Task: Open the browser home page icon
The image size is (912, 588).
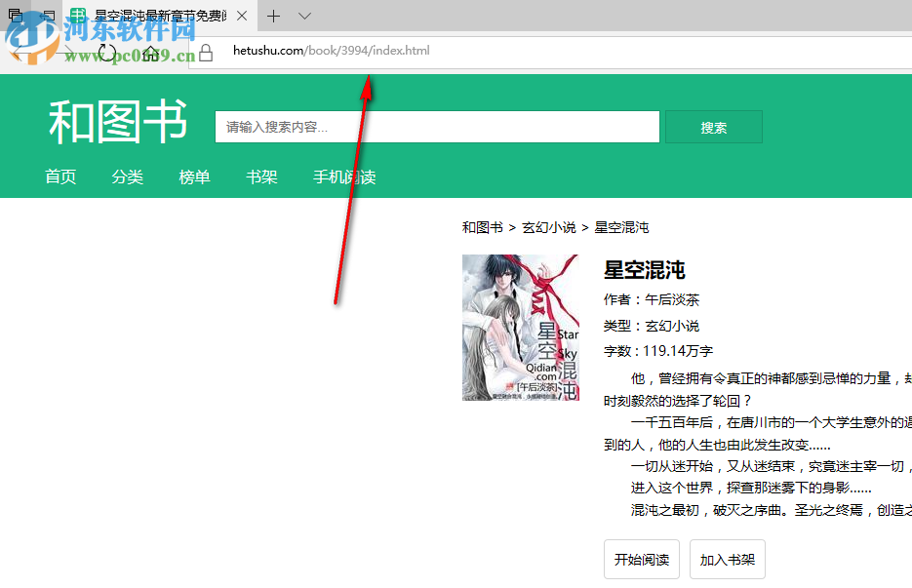Action: click(x=150, y=53)
